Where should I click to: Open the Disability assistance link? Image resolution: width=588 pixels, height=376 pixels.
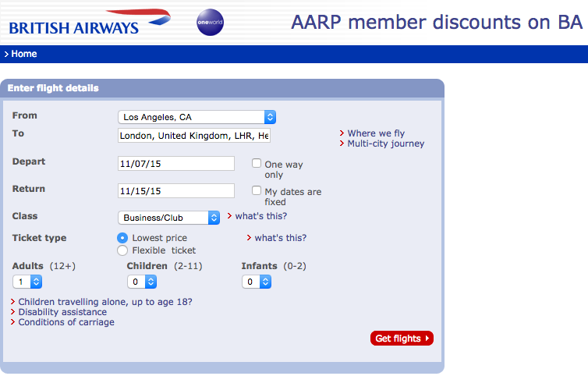coord(62,312)
